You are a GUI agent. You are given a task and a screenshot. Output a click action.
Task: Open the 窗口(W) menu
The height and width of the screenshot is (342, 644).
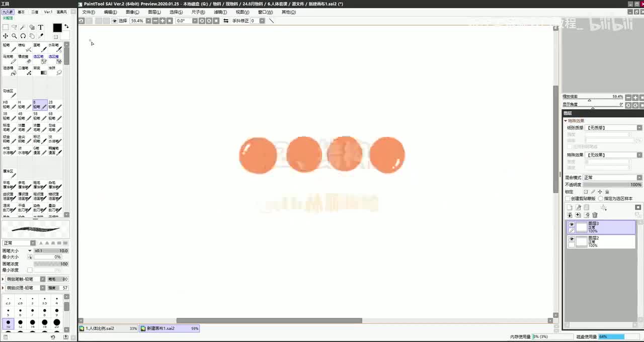(x=265, y=12)
